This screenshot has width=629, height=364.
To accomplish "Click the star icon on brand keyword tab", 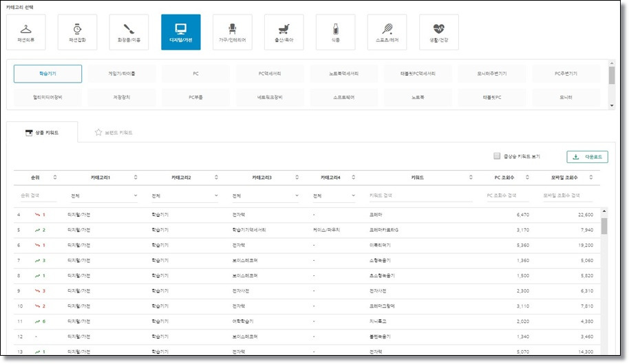I will click(98, 132).
